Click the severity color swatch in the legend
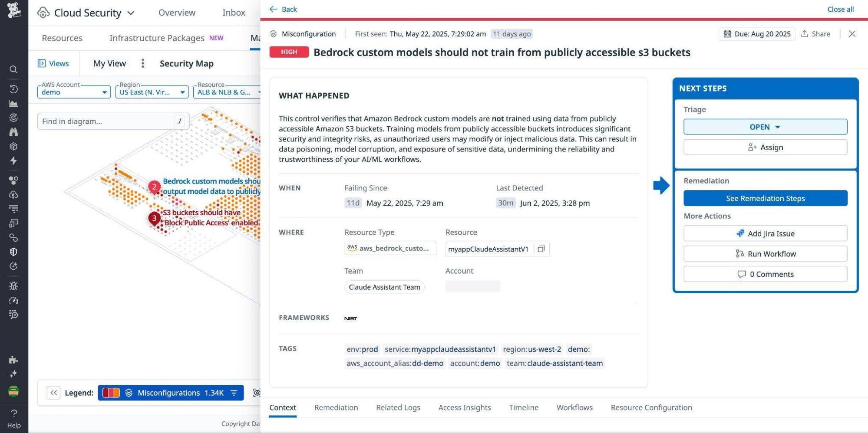 pos(111,393)
